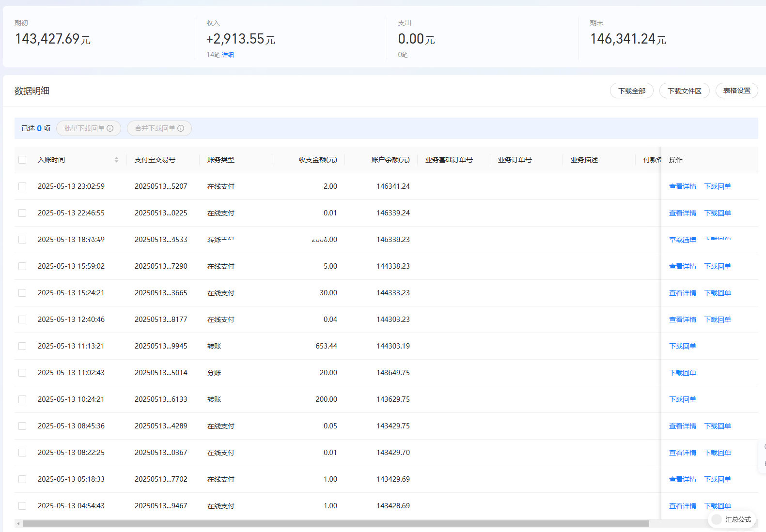766x532 pixels.
Task: View details of transaction 20250513...3665
Action: pos(683,293)
